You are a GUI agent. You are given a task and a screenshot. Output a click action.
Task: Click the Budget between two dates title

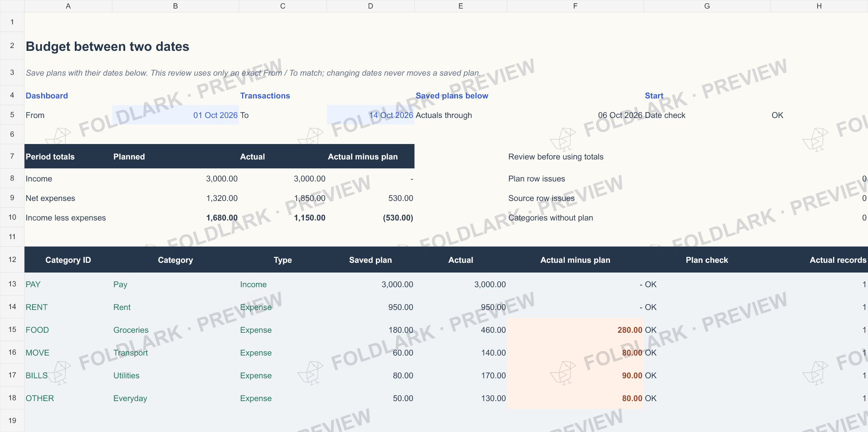pos(107,46)
